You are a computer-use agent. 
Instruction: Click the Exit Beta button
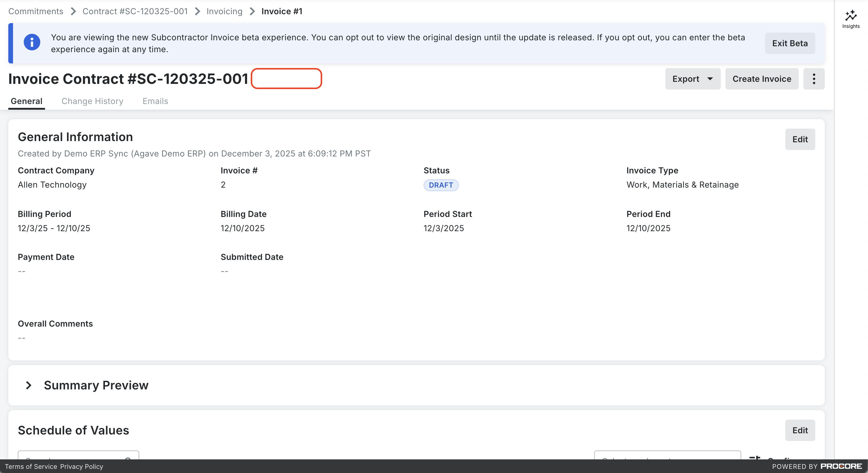click(790, 43)
